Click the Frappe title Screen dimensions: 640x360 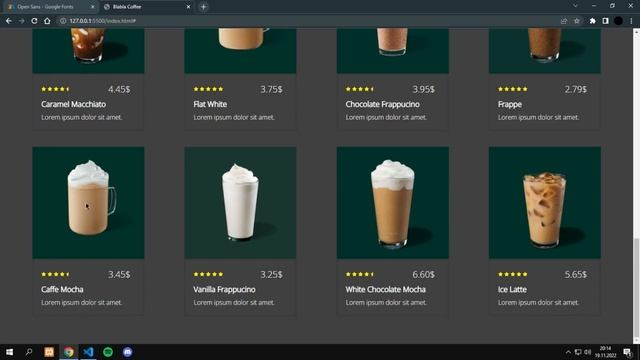(x=510, y=104)
